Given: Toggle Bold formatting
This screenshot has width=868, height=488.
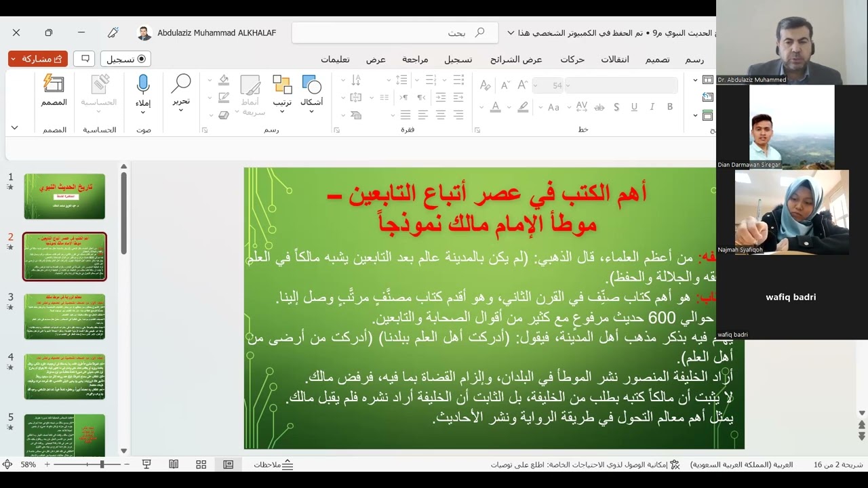Looking at the screenshot, I should 670,107.
